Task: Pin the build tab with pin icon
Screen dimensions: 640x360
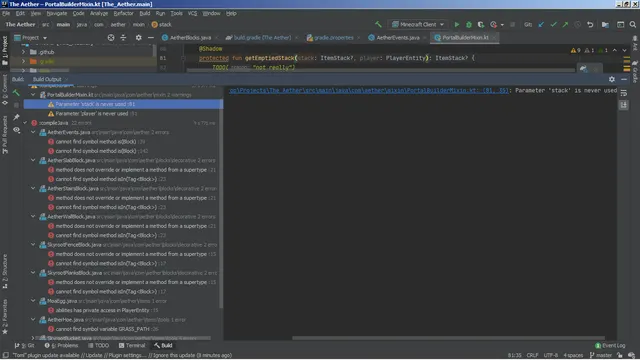Action: pos(16,117)
